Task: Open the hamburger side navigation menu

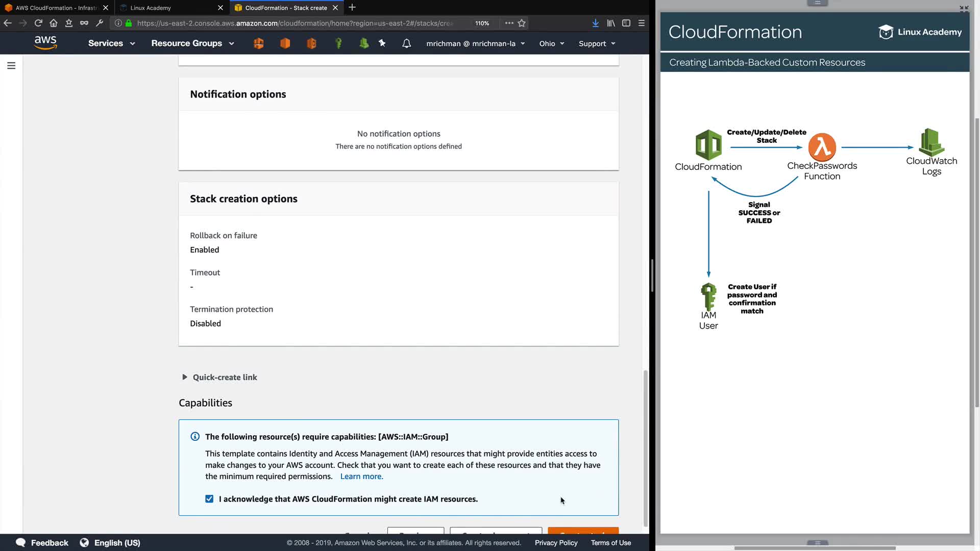Action: (x=11, y=66)
